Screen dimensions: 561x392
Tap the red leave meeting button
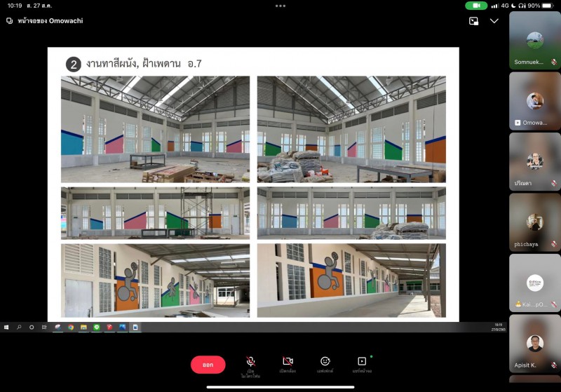pyautogui.click(x=208, y=365)
